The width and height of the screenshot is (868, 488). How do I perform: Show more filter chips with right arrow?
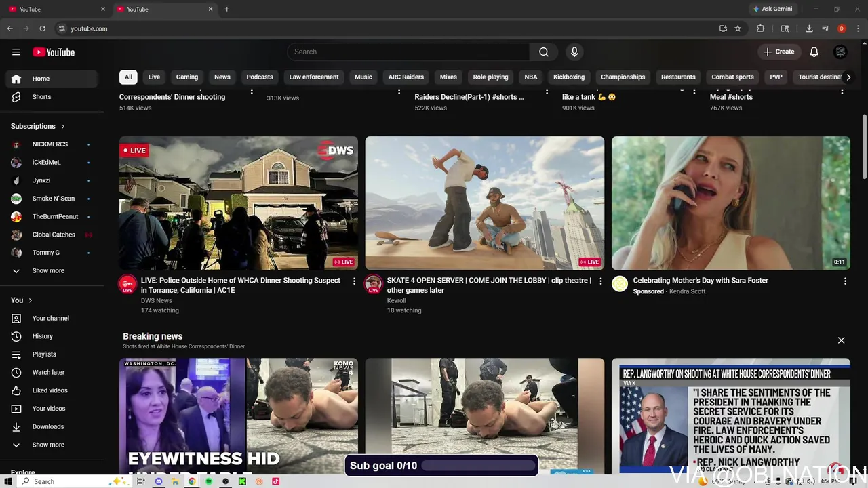tap(848, 77)
